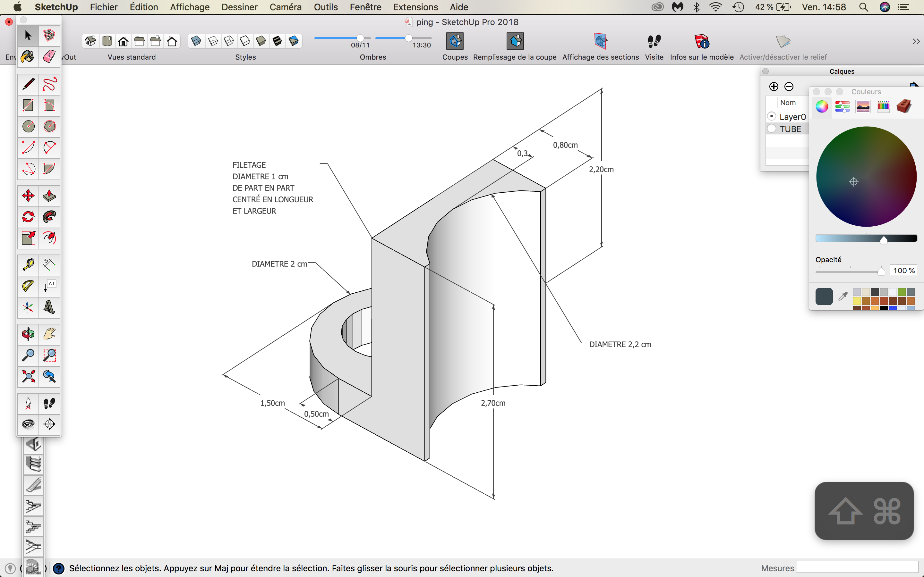Select the Paint Bucket tool
This screenshot has height=577, width=924.
(28, 57)
